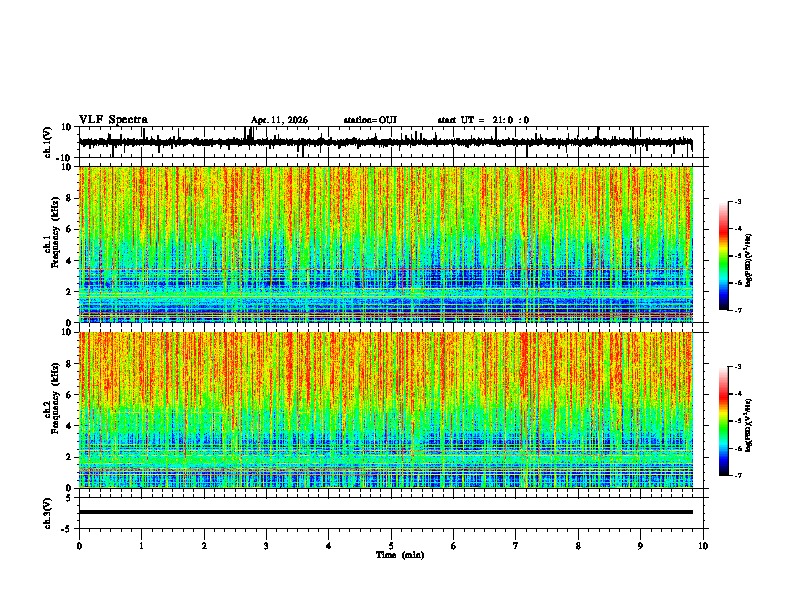Select the date text "Apr. 11, 2026"
This screenshot has height=612, width=792.
(279, 120)
